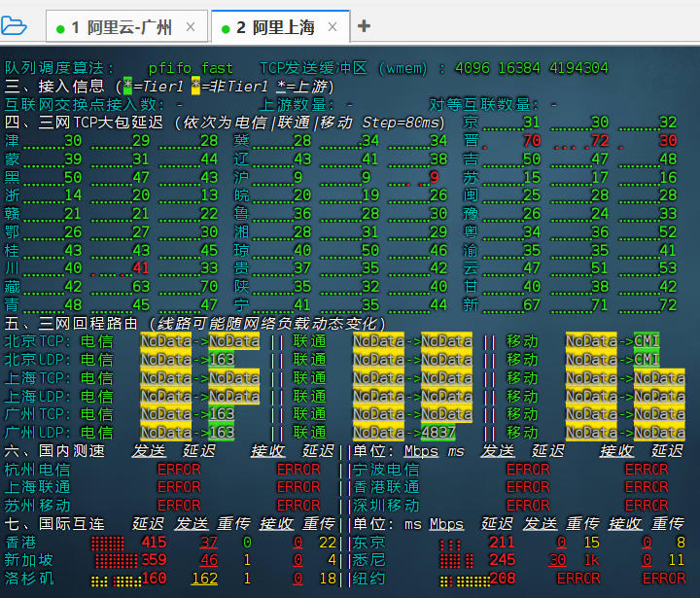Click the red 72 value in 晋 row
Viewport: 700px width, 598px height.
[x=600, y=141]
